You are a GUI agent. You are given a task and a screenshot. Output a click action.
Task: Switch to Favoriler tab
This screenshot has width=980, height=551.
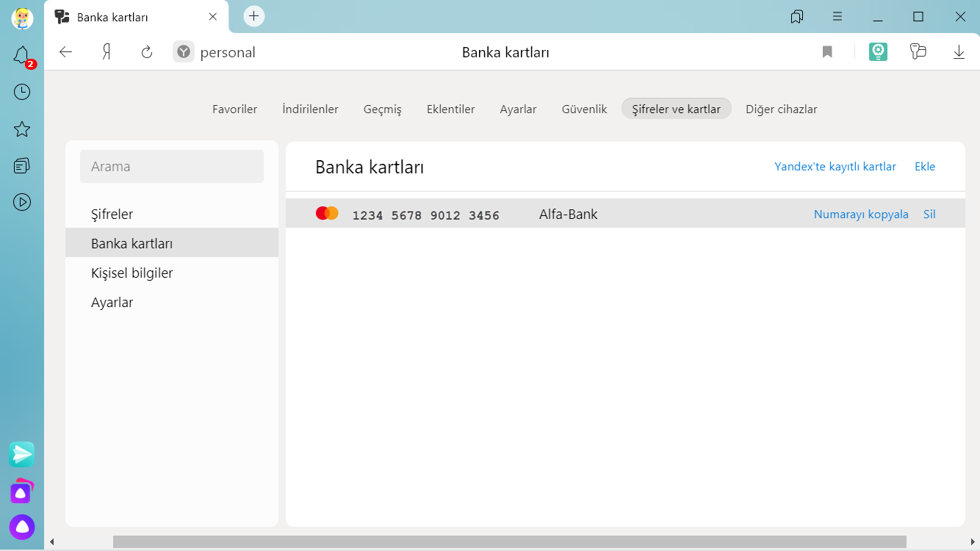(x=235, y=109)
